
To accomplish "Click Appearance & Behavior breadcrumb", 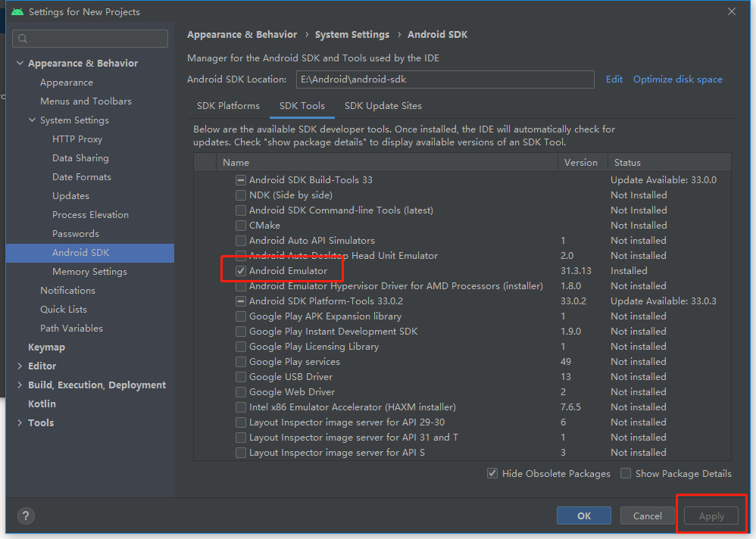I will [242, 35].
